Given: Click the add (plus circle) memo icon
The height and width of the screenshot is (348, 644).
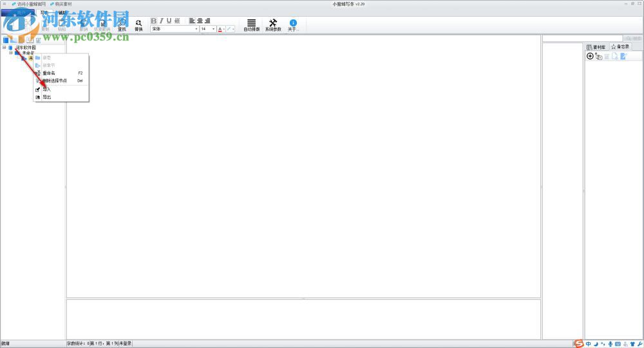Looking at the screenshot, I should tap(590, 56).
